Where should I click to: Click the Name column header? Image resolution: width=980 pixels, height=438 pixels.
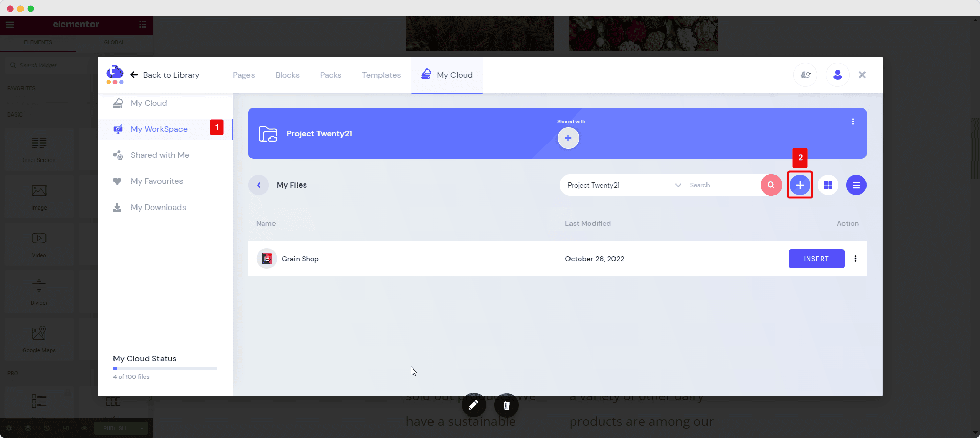click(x=266, y=223)
